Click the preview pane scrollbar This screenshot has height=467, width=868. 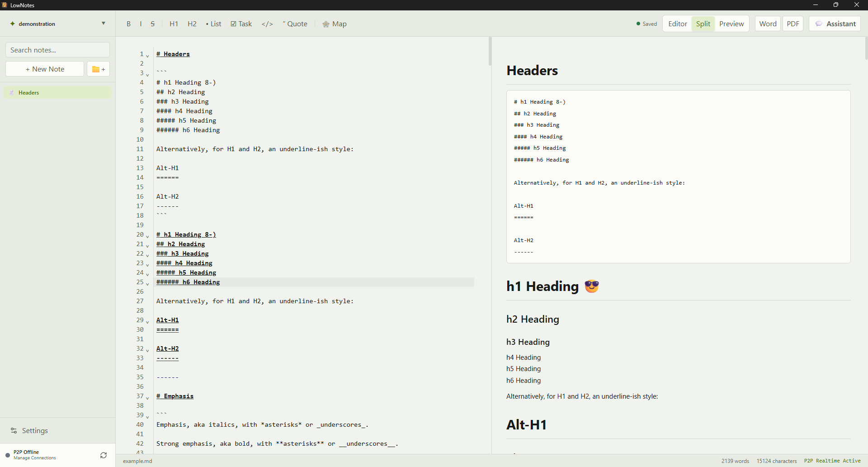[866, 48]
